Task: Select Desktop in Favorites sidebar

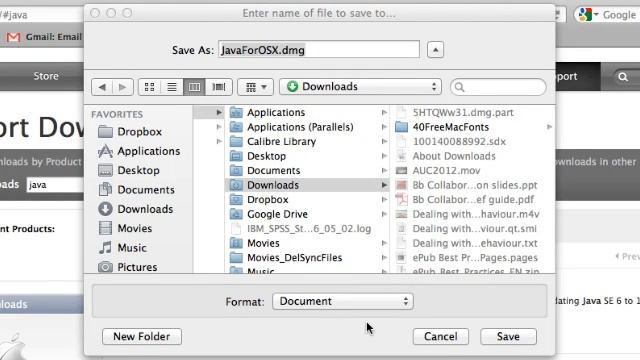Action: point(129,170)
